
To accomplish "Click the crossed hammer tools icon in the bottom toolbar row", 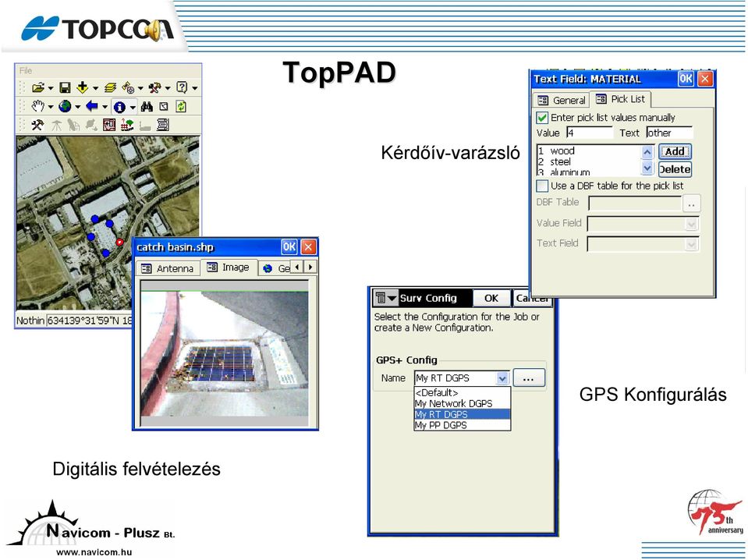I will 37,125.
